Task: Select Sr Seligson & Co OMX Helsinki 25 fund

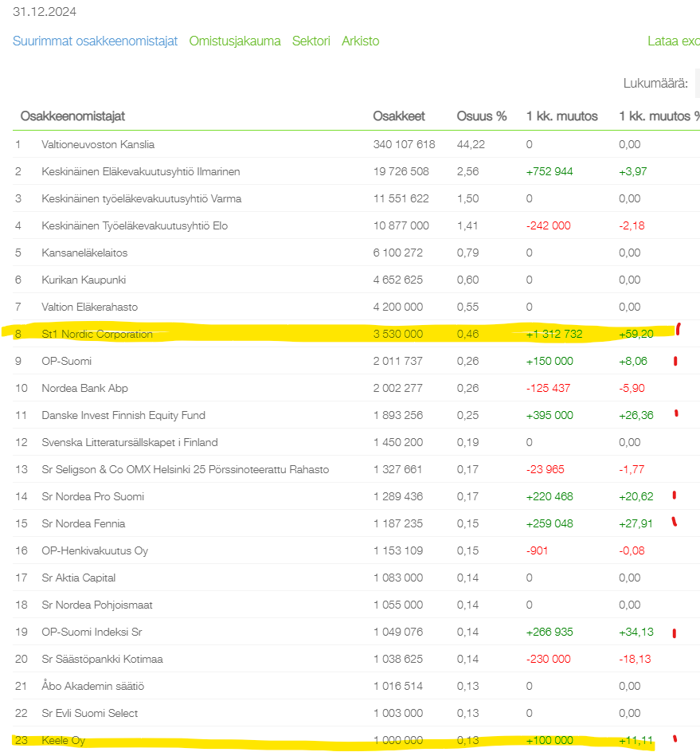Action: [186, 469]
